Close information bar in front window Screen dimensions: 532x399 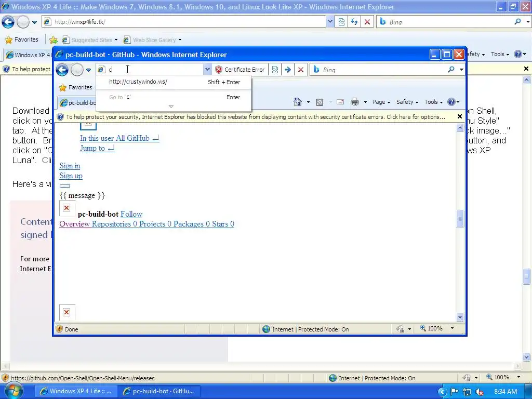click(x=460, y=116)
